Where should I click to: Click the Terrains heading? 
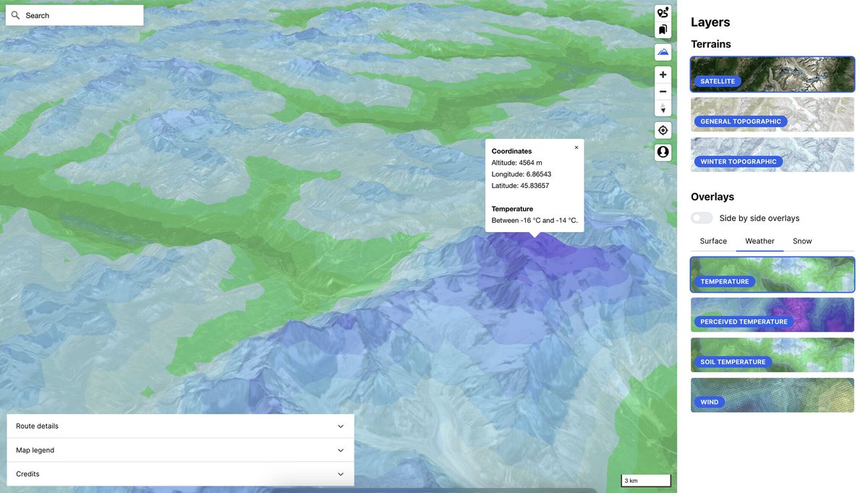tap(711, 44)
